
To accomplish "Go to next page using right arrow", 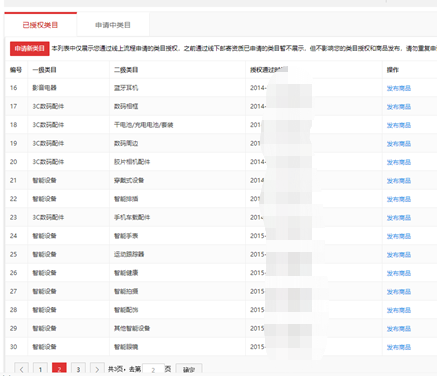I will coord(97,369).
